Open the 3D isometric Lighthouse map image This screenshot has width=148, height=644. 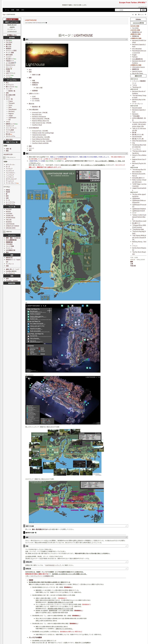tap(63, 400)
